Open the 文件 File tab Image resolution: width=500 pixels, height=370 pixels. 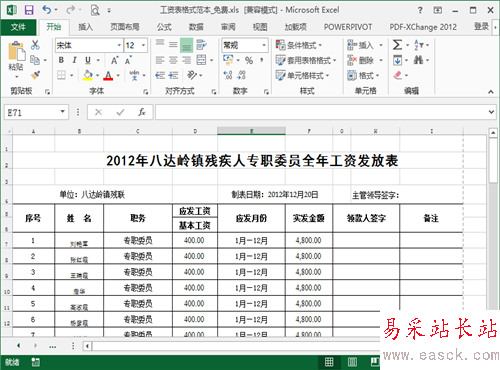pos(18,27)
